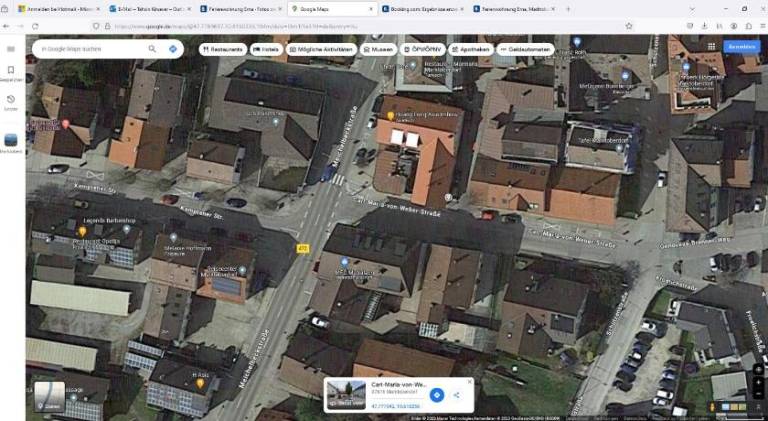Bookmark this page with the star icon
Viewport: 768px width, 421px height.
tap(629, 26)
